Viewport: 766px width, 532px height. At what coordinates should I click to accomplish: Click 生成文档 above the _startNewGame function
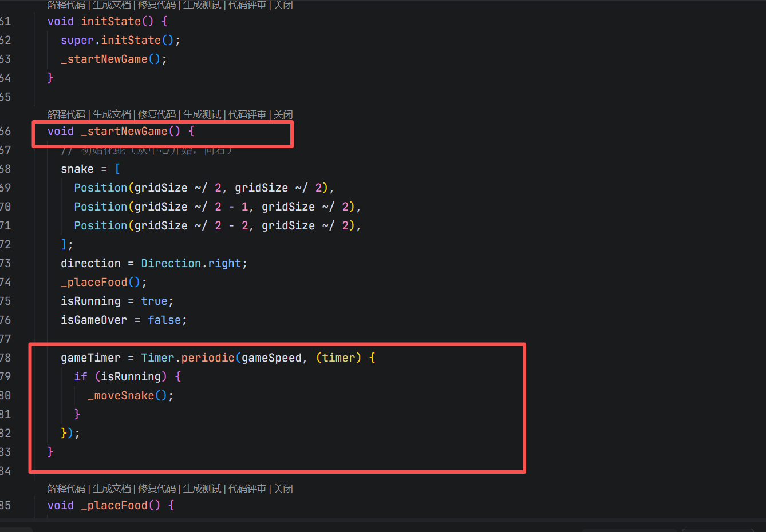pos(112,114)
